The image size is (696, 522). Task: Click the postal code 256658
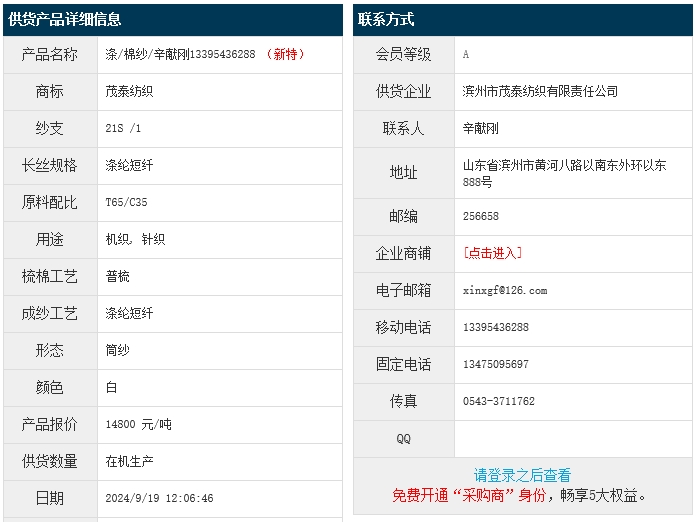click(481, 216)
